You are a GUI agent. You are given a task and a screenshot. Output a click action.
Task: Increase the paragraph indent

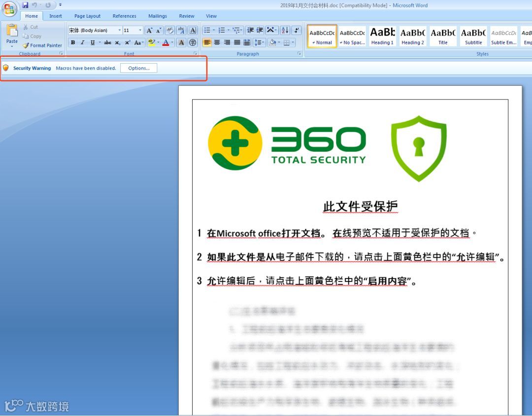(x=260, y=31)
